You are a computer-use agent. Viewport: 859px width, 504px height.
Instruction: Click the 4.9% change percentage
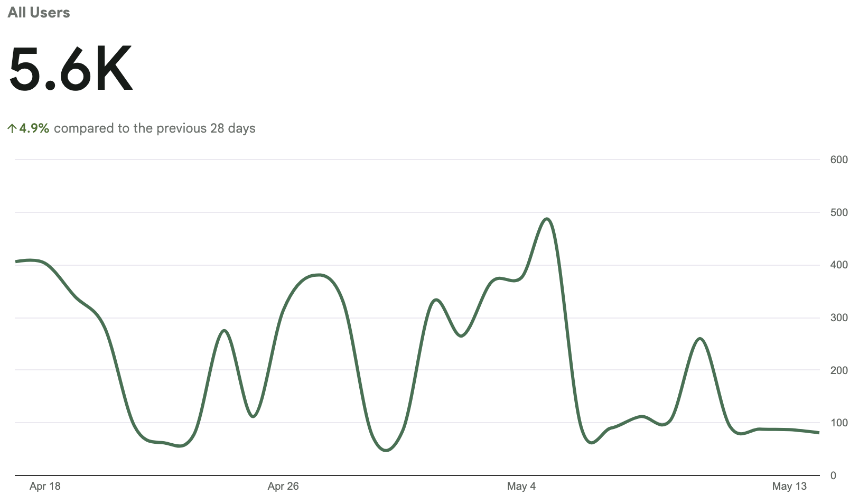34,128
